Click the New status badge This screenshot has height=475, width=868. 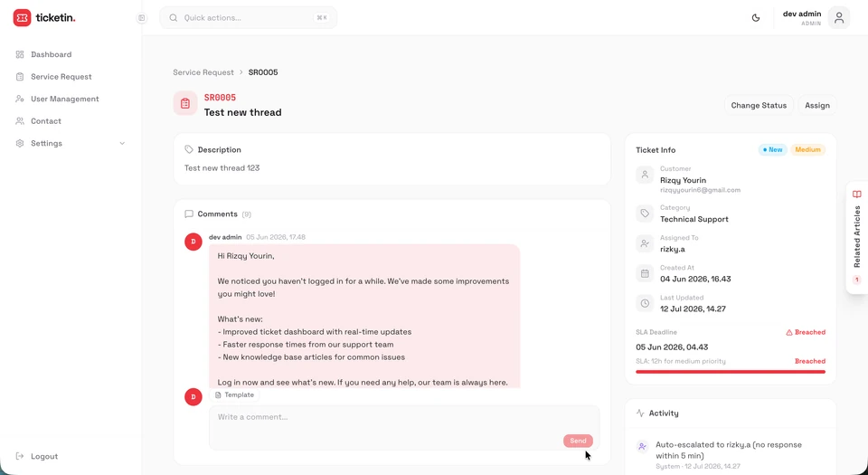[772, 149]
